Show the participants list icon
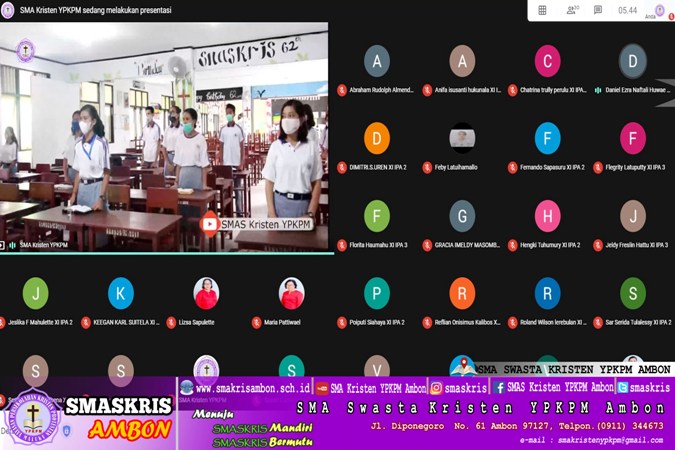Screen dimensions: 675x450 [x=572, y=10]
